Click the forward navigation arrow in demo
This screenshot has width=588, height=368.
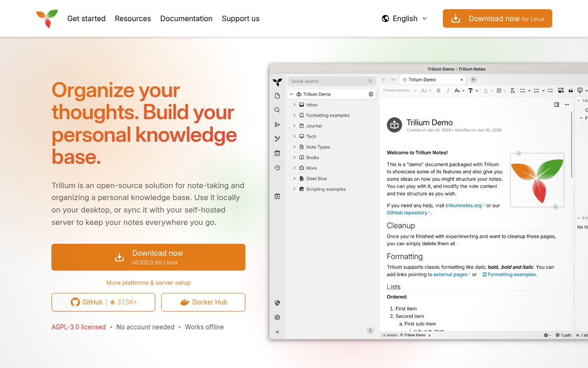(394, 80)
